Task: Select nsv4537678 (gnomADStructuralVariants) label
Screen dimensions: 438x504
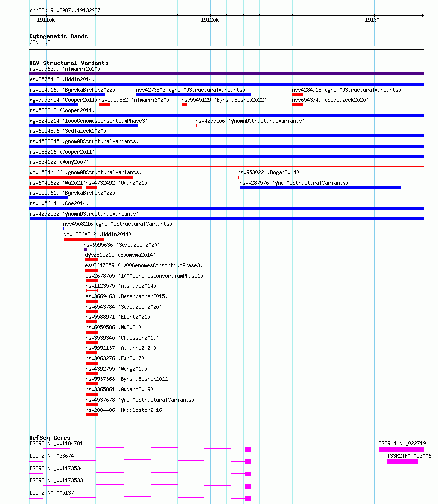Action: click(x=140, y=400)
